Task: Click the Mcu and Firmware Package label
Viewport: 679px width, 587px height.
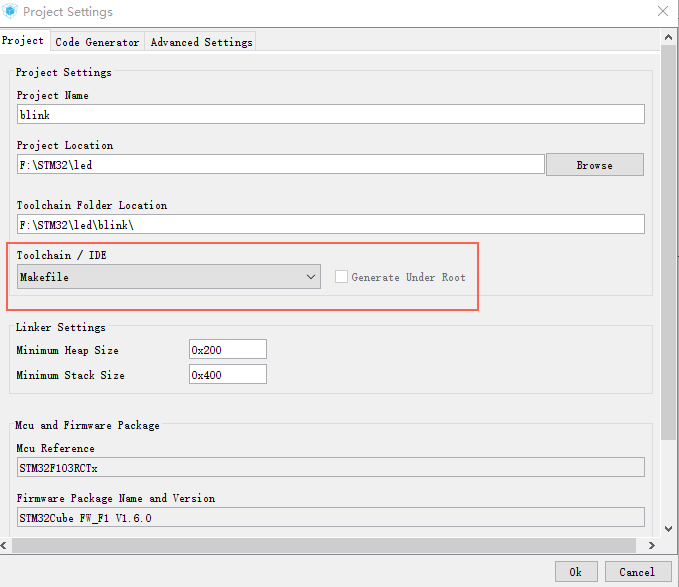Action: (87, 425)
